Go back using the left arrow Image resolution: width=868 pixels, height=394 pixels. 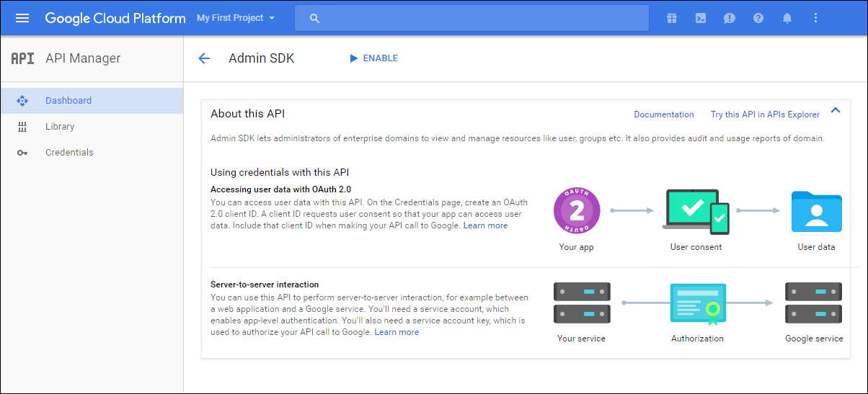coord(204,58)
